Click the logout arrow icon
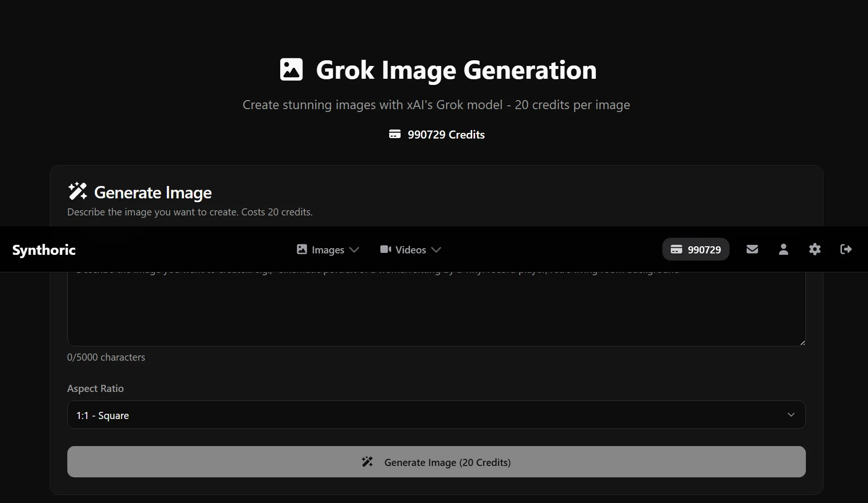The width and height of the screenshot is (868, 503). click(846, 249)
